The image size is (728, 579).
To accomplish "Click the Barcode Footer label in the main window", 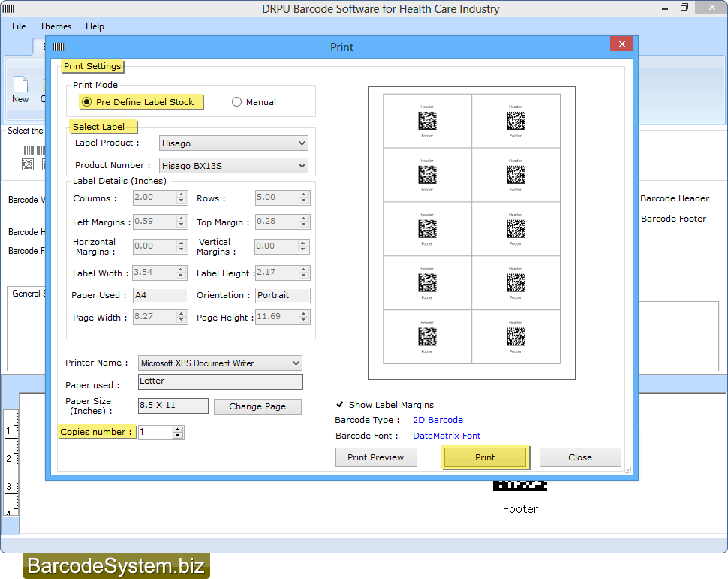I will (x=673, y=219).
